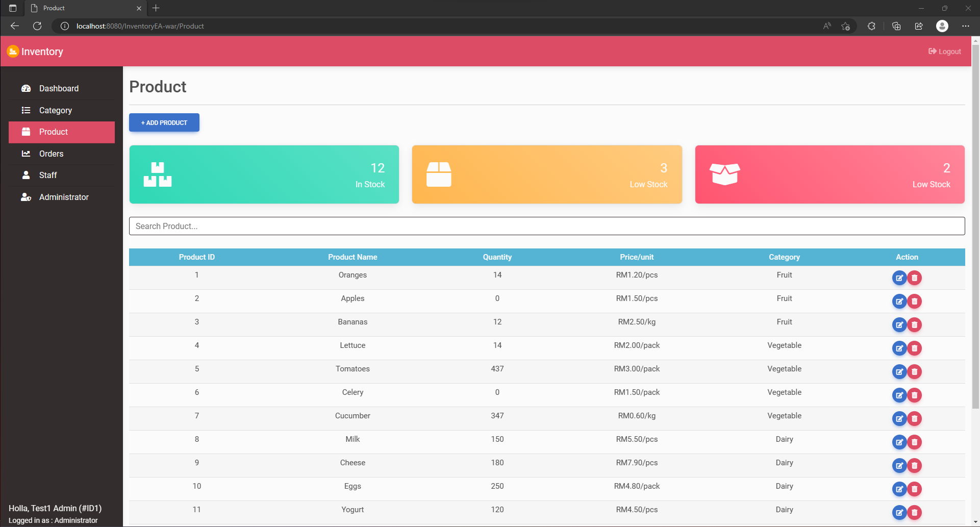The image size is (980, 527).
Task: Open a new browser tab
Action: coord(156,8)
